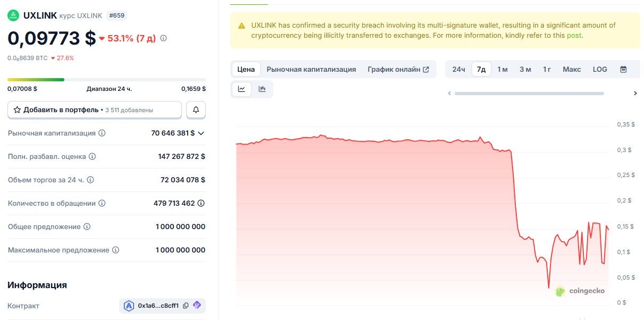Image resolution: width=644 pixels, height=320 pixels.
Task: Set chart range to 24ч
Action: click(x=459, y=69)
